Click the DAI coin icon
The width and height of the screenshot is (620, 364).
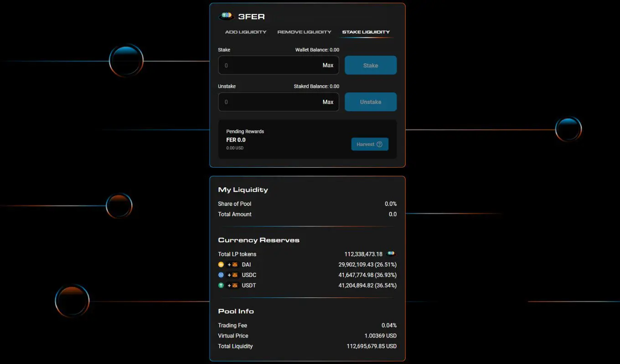pos(221,265)
